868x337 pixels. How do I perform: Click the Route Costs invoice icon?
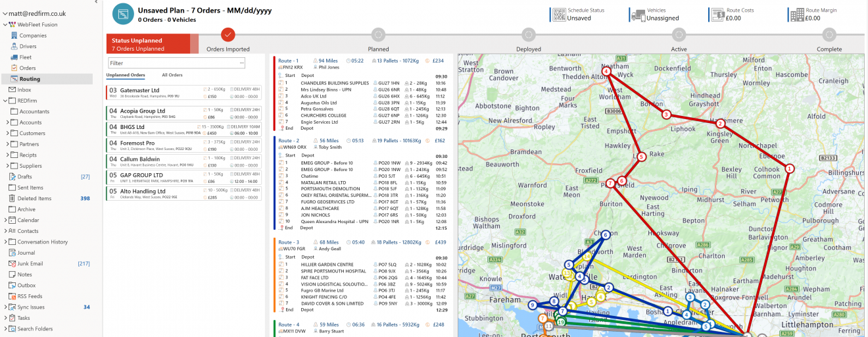[x=717, y=14]
